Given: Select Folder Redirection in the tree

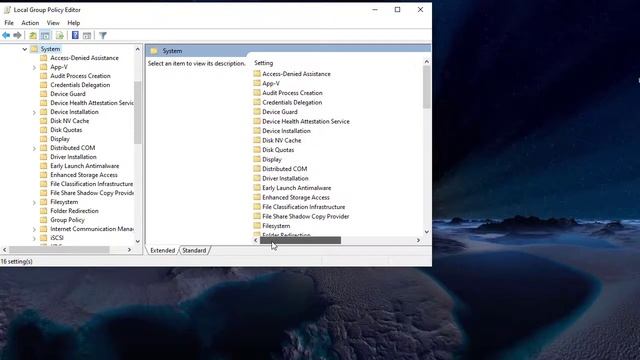Looking at the screenshot, I should click(74, 211).
